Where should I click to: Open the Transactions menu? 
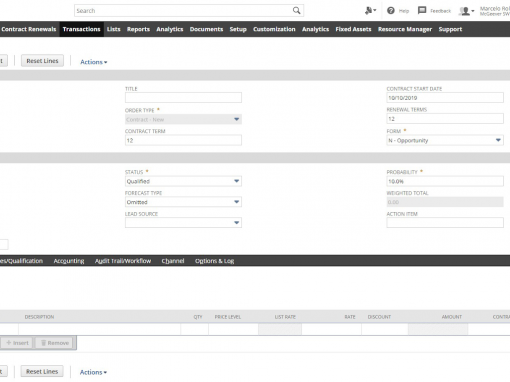coord(82,29)
